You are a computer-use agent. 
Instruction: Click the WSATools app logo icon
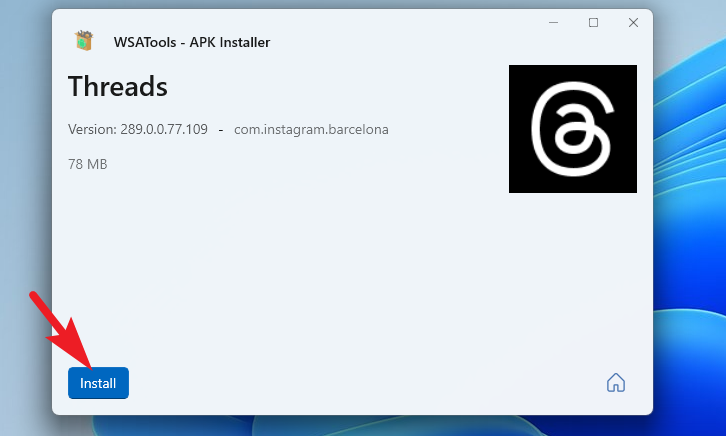click(84, 41)
